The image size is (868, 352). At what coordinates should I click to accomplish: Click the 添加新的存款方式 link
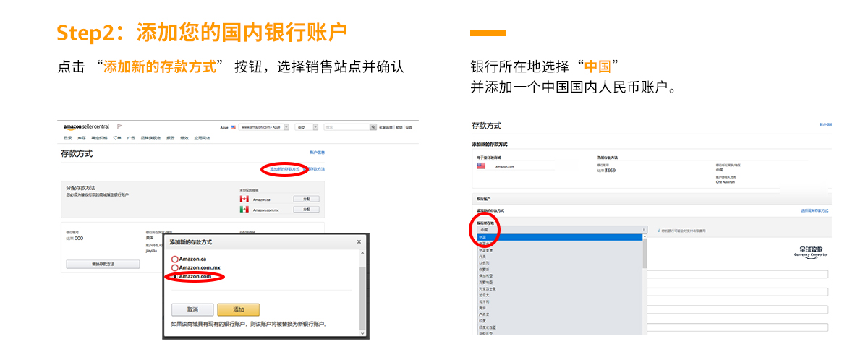(285, 168)
